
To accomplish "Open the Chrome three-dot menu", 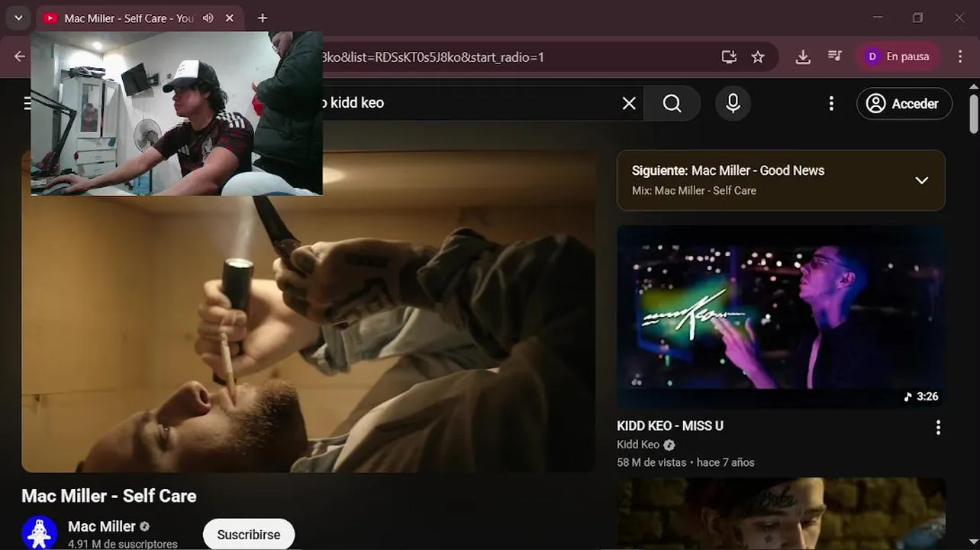I will 960,57.
